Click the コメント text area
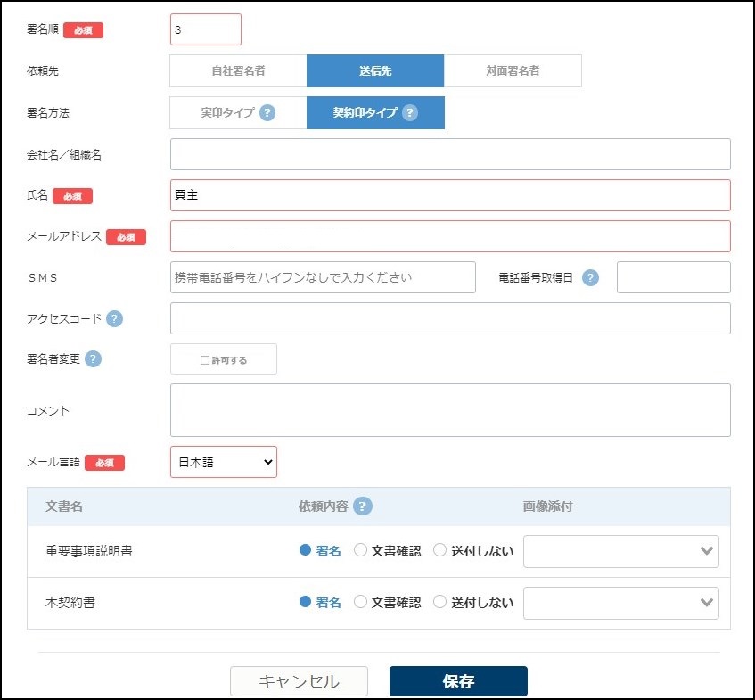The width and height of the screenshot is (755, 700). coord(450,410)
